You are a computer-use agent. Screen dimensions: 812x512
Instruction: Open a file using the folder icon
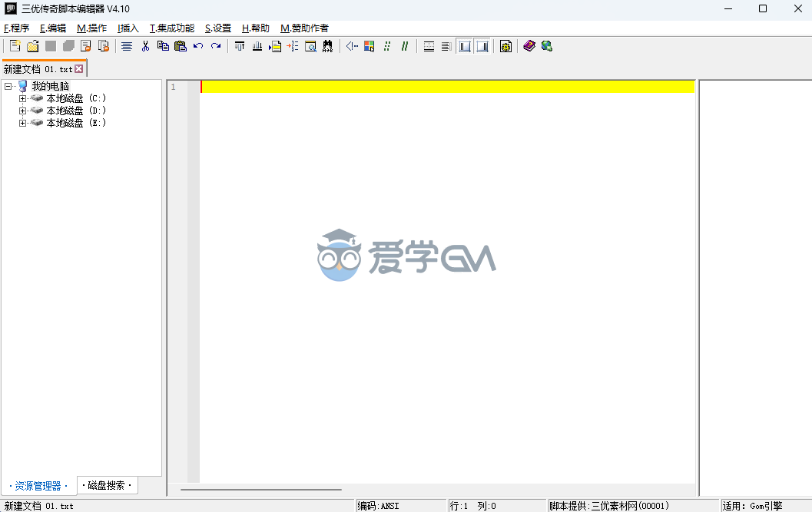[32, 46]
